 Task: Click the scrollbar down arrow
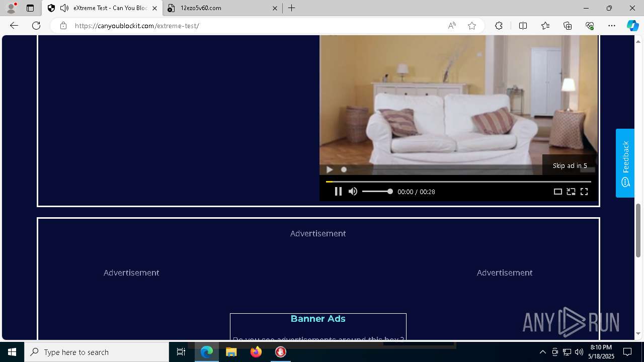(x=638, y=334)
